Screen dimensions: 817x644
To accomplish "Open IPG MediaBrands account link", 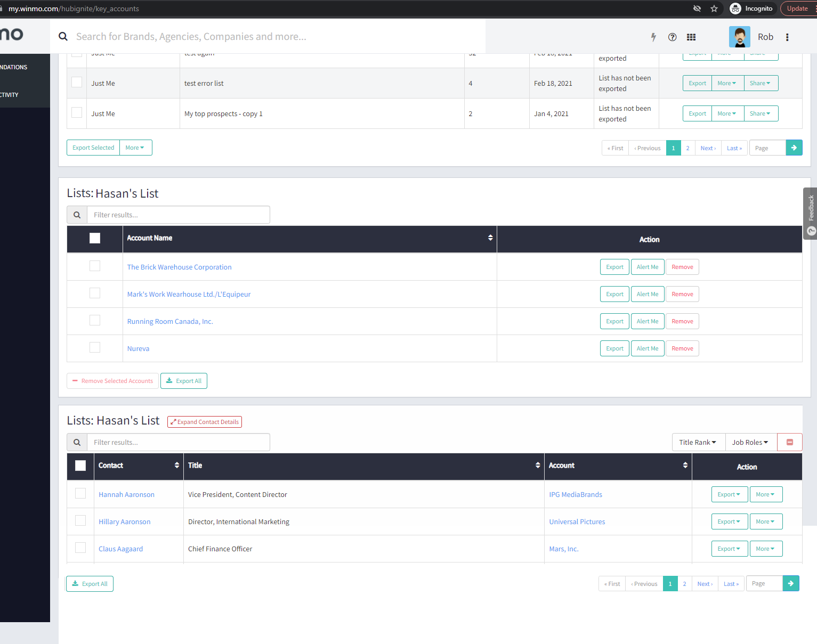I will click(576, 494).
